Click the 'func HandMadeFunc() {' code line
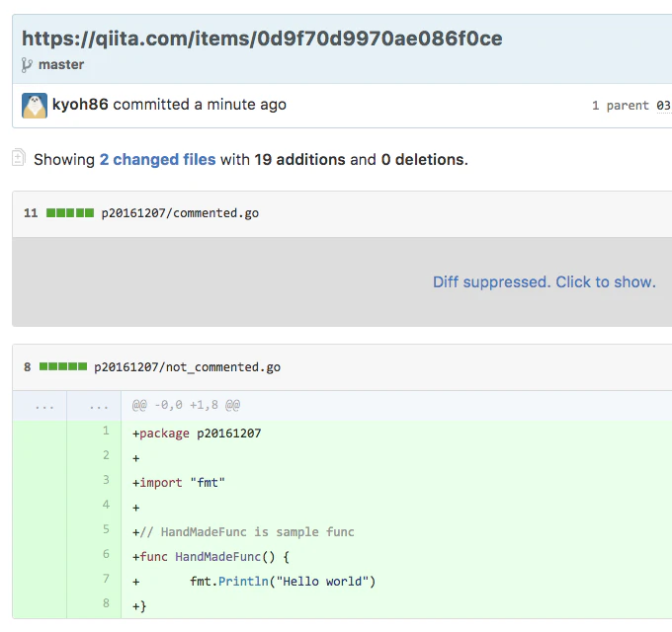This screenshot has height=632, width=672. [x=210, y=557]
